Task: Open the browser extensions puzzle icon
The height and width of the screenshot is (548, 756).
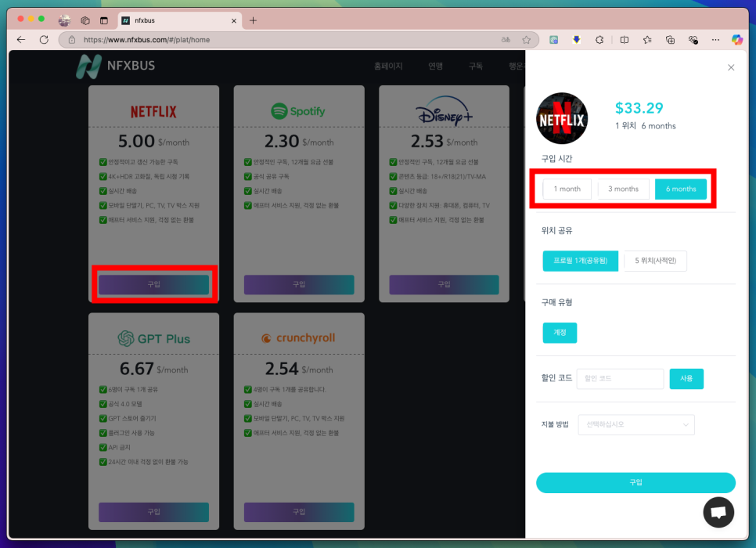Action: coord(599,40)
